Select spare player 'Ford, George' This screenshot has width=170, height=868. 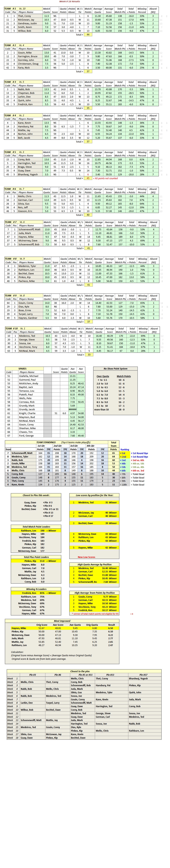[26, 435]
